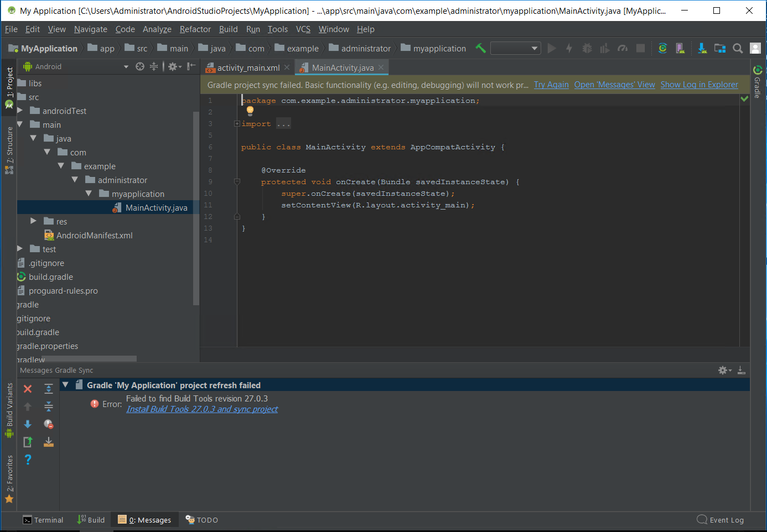
Task: Open the run configuration dropdown
Action: [516, 48]
